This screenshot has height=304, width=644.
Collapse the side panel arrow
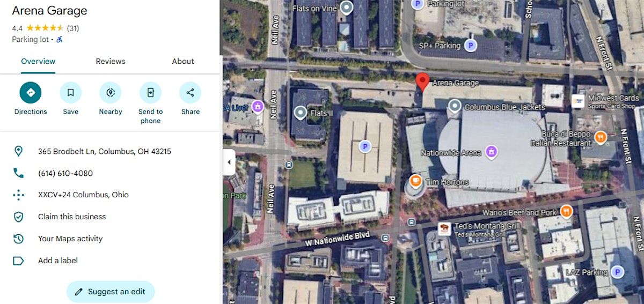point(229,162)
